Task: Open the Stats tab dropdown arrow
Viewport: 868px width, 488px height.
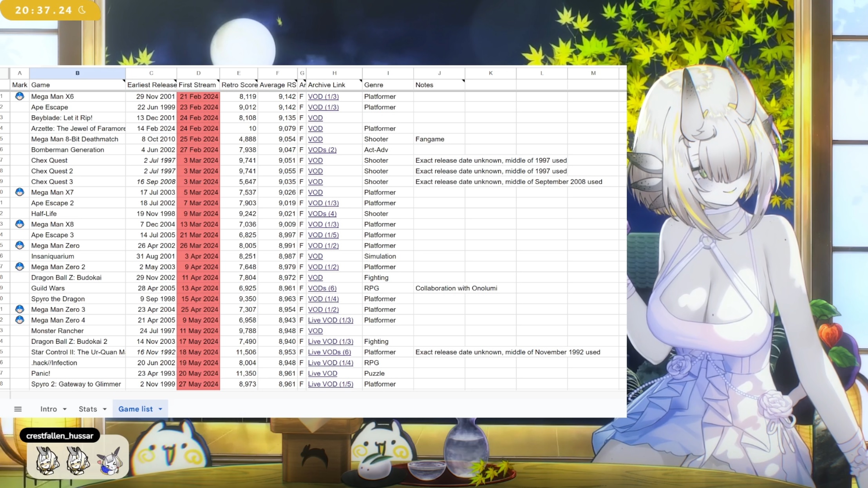Action: click(x=105, y=409)
